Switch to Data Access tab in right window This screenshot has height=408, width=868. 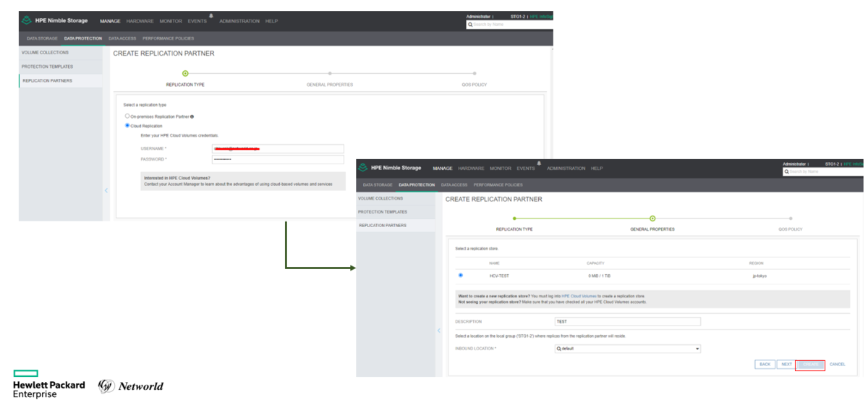[x=455, y=185]
